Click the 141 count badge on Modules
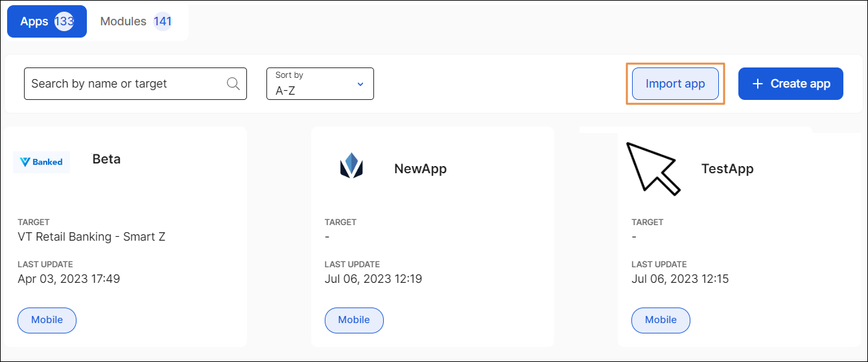This screenshot has height=362, width=868. pyautogui.click(x=163, y=21)
